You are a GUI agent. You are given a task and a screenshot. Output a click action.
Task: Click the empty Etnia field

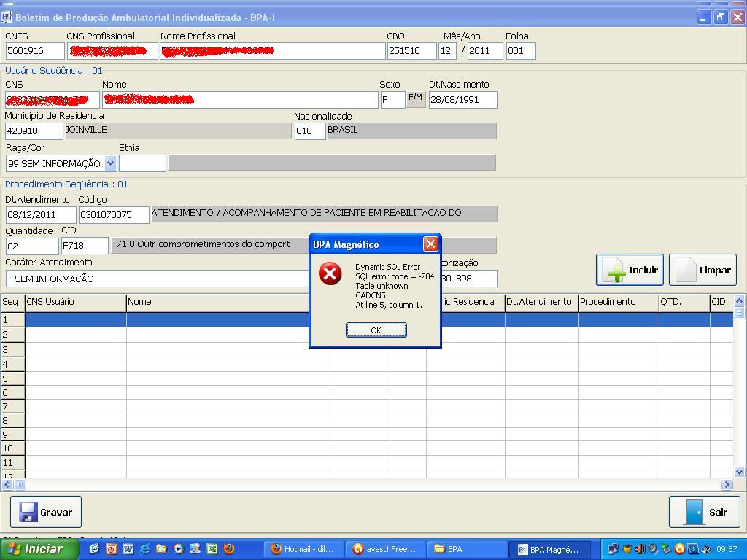pos(142,163)
